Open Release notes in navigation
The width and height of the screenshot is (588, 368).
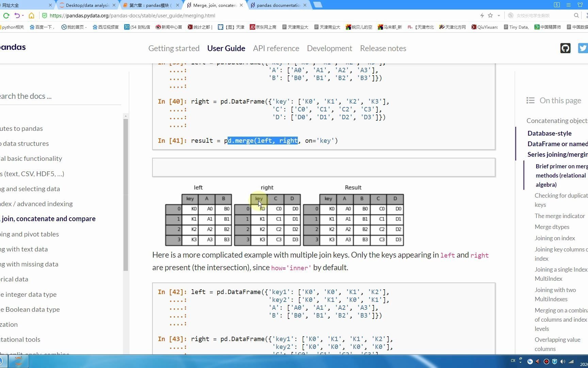[x=383, y=48]
